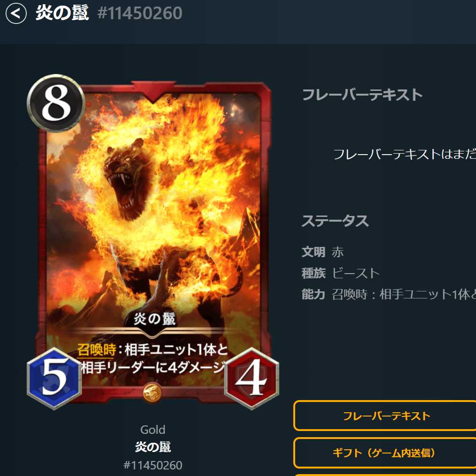Click the gold lion emblem under the card
The height and width of the screenshot is (476, 476).
point(152,393)
